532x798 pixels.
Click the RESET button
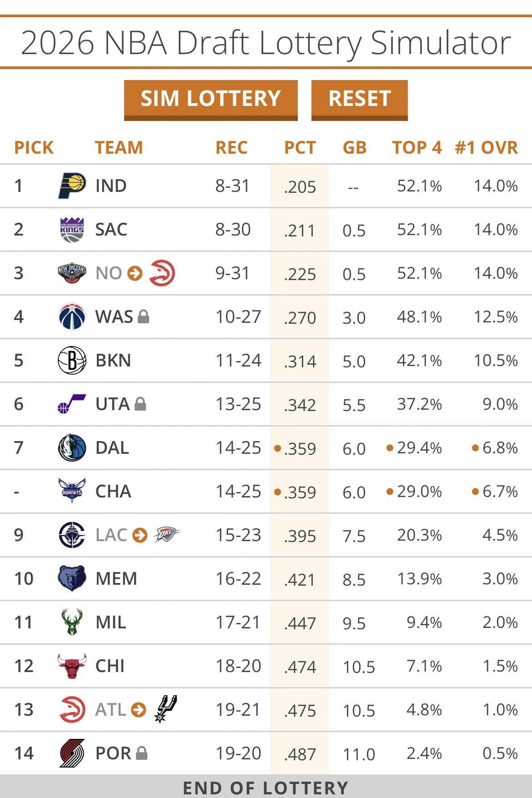[x=360, y=100]
